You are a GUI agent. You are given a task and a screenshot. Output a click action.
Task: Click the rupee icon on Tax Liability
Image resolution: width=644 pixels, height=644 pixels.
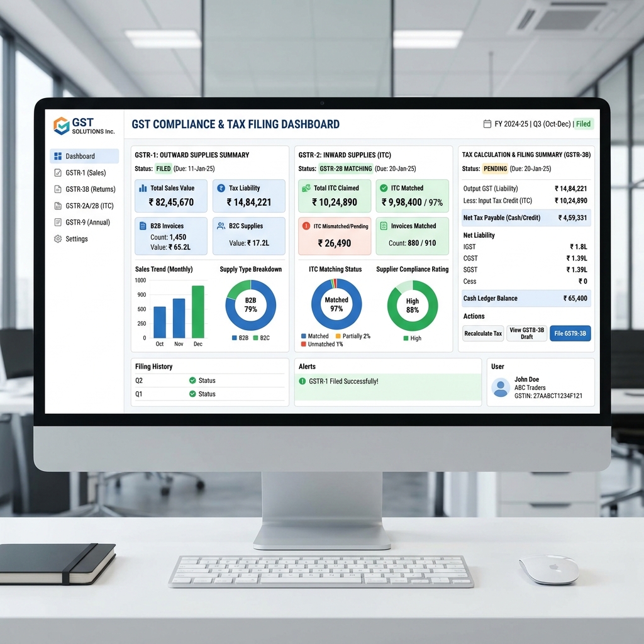(221, 188)
